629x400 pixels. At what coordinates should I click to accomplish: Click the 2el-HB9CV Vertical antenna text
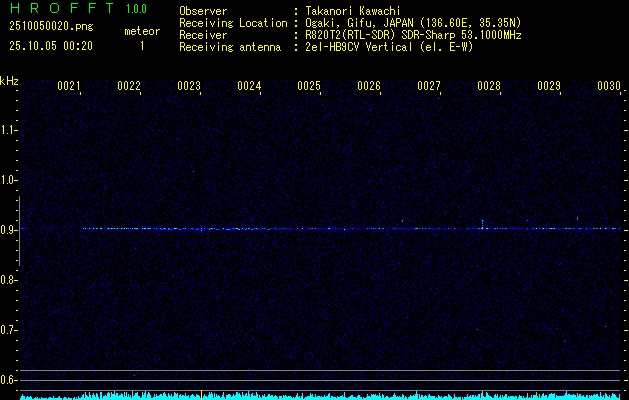[389, 47]
